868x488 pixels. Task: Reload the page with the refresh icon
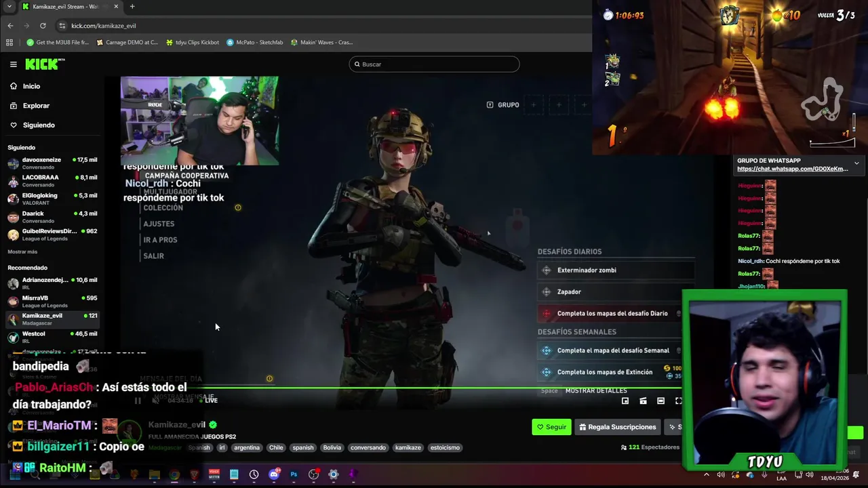coord(43,26)
